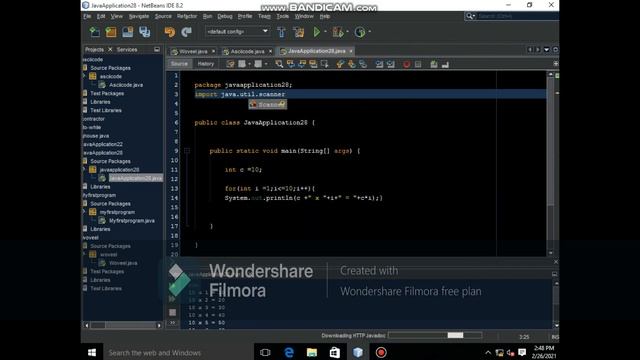Screen dimensions: 640x360
Task: Switch to the Asciicode.java editor tab
Action: tap(247, 51)
